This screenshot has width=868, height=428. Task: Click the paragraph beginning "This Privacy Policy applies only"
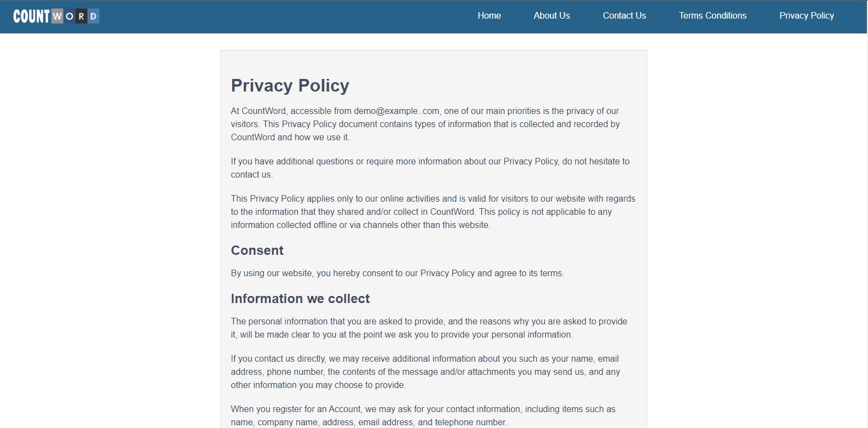tap(433, 212)
